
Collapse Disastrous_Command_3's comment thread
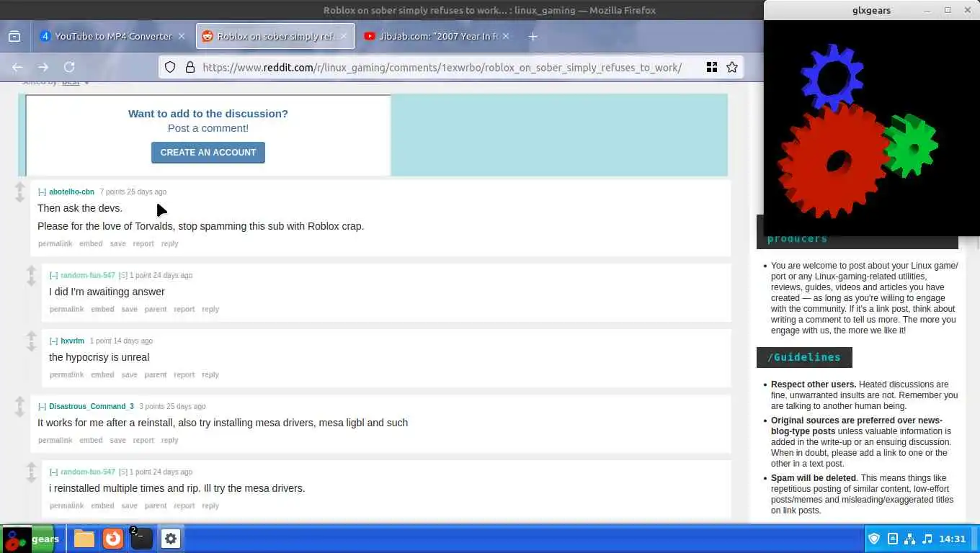point(42,407)
